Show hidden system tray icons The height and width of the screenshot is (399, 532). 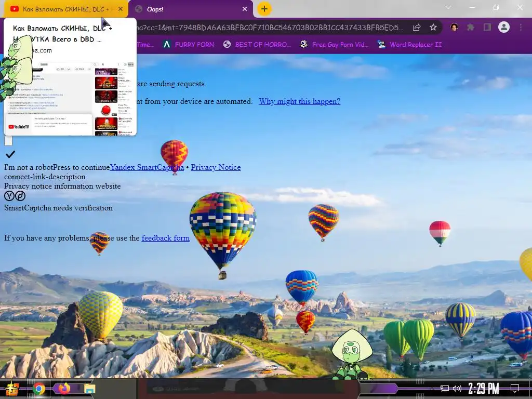[x=432, y=389]
